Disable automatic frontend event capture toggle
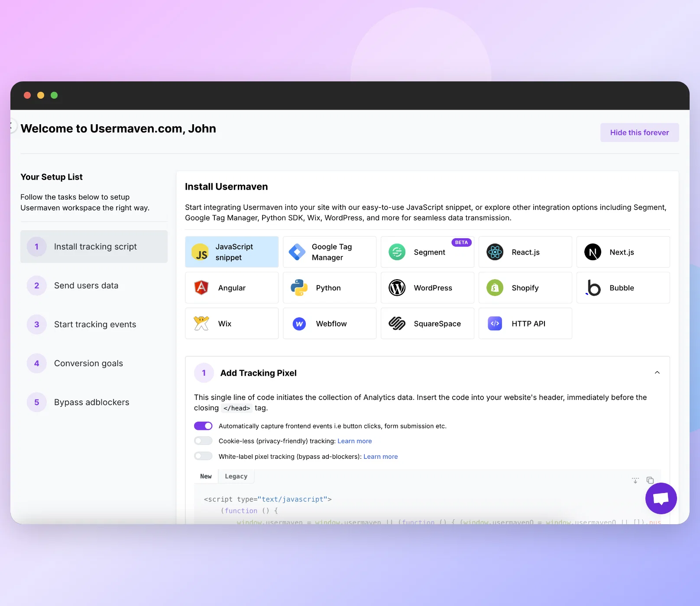Image resolution: width=700 pixels, height=606 pixels. coord(203,426)
